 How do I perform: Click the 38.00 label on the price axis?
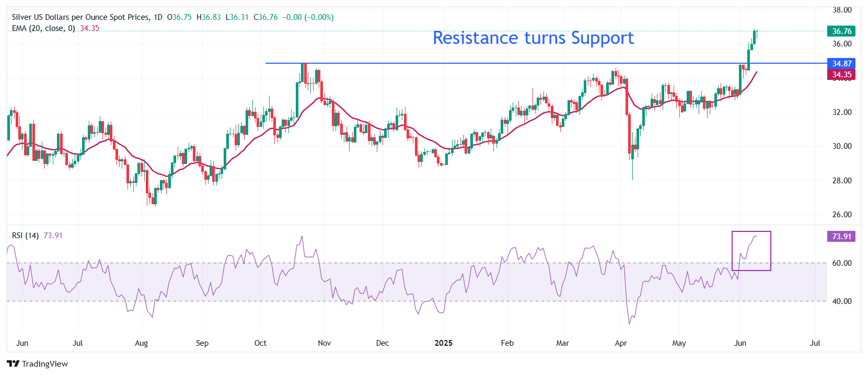tap(842, 10)
